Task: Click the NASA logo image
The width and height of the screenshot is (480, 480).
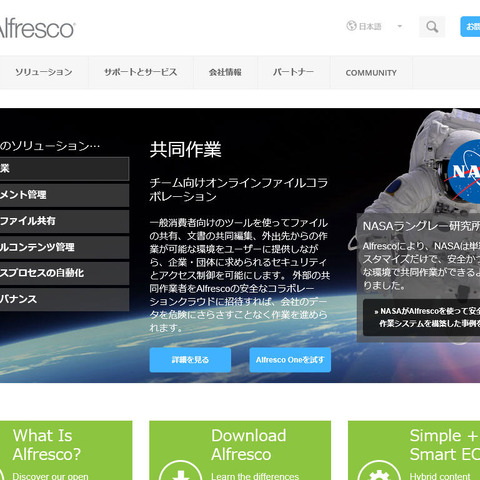Action: click(x=464, y=172)
